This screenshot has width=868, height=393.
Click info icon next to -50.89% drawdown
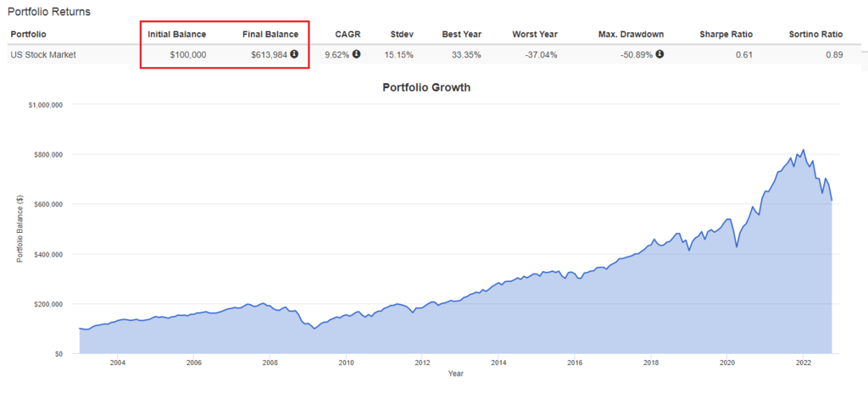[x=659, y=53]
